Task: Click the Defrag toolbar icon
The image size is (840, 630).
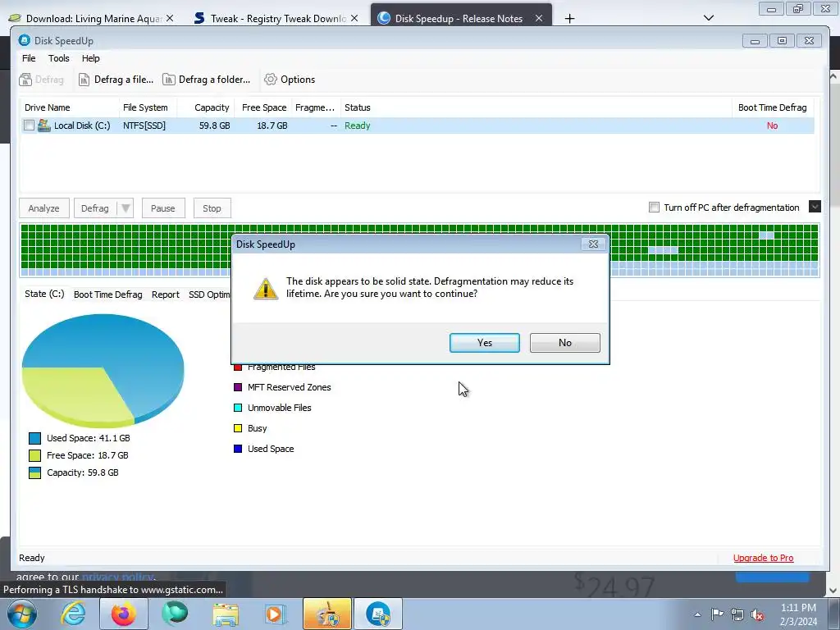Action: 25,80
